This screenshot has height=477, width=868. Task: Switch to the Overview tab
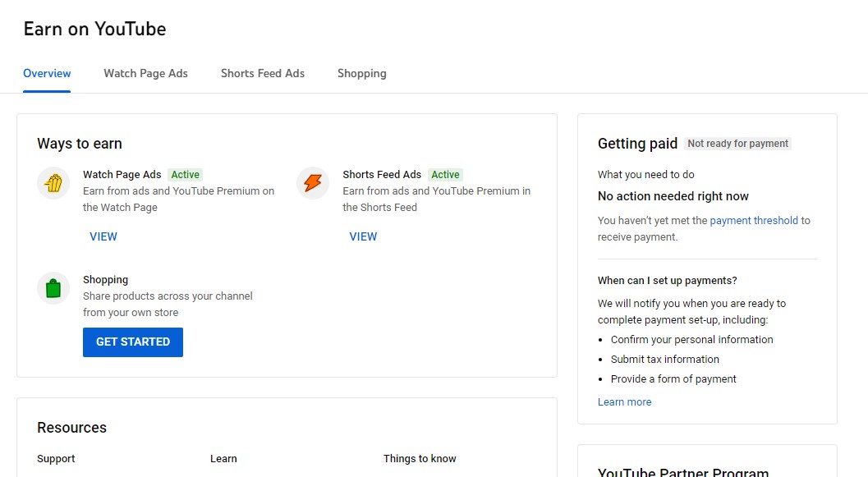(47, 74)
